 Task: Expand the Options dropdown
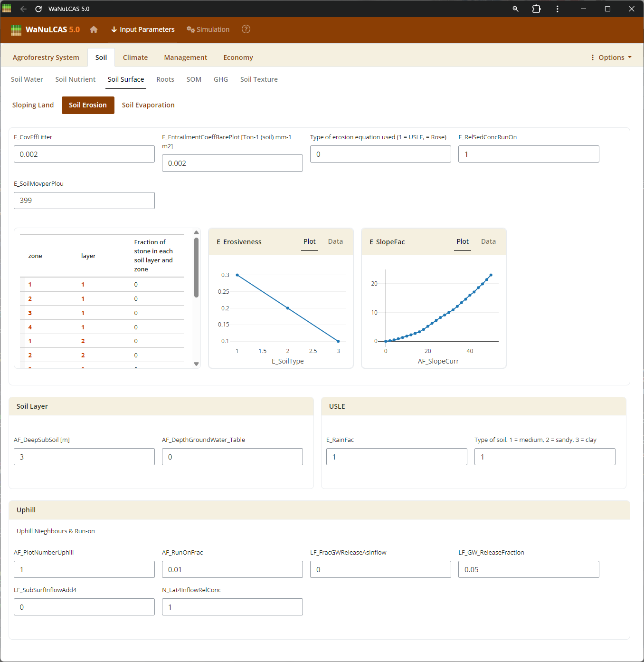611,58
